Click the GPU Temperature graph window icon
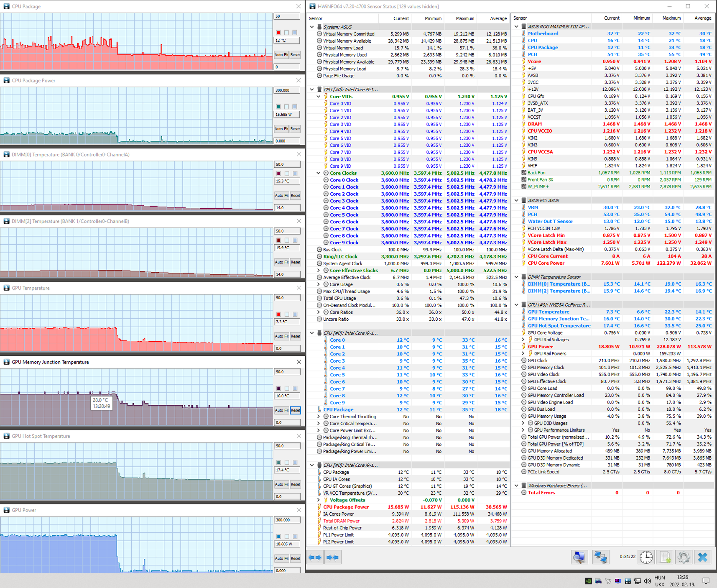 (7, 288)
